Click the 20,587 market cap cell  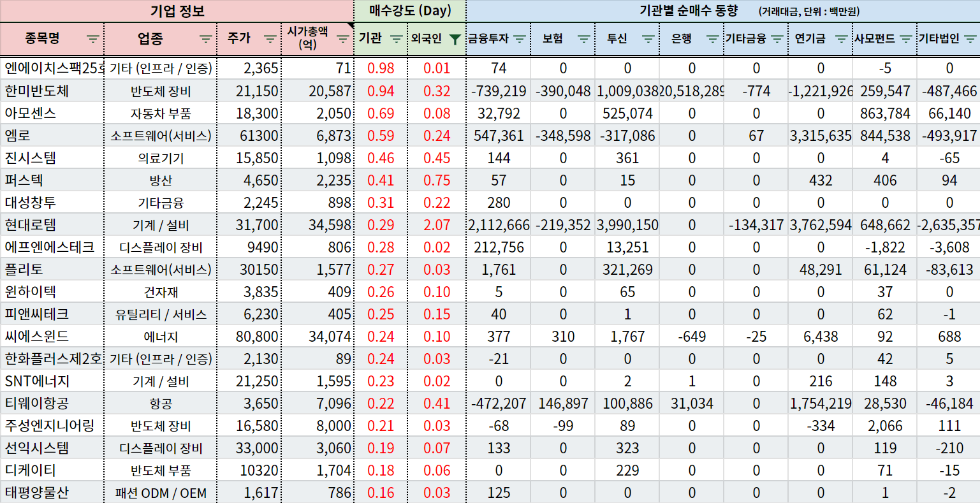[318, 91]
